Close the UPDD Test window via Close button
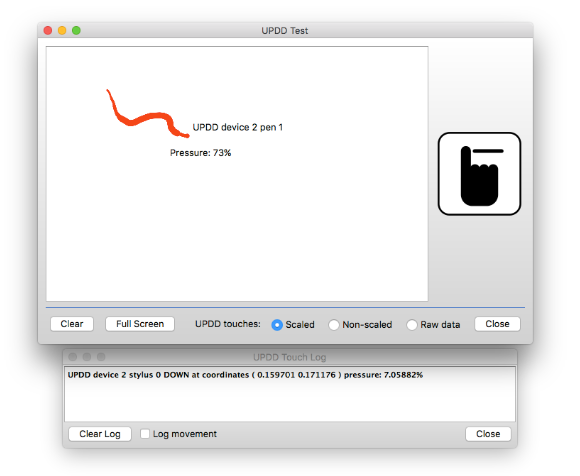 497,324
